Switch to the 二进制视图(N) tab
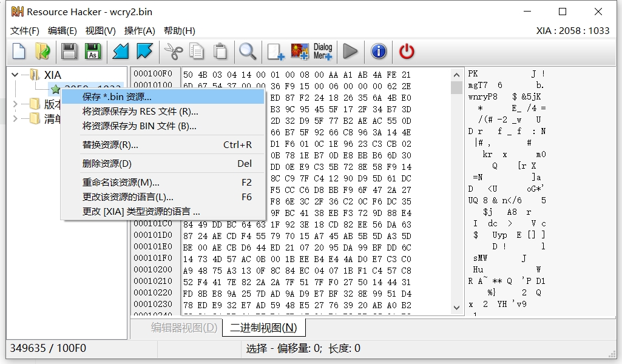This screenshot has width=622, height=364. point(263,328)
